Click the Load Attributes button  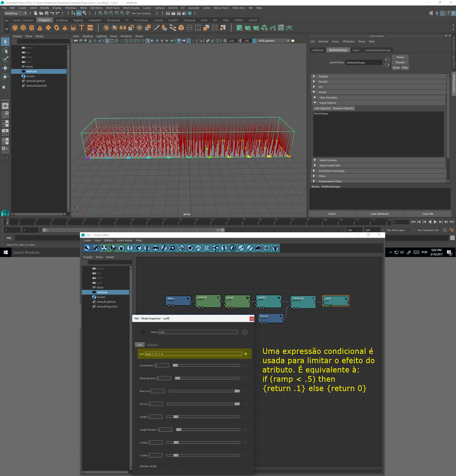[379, 214]
